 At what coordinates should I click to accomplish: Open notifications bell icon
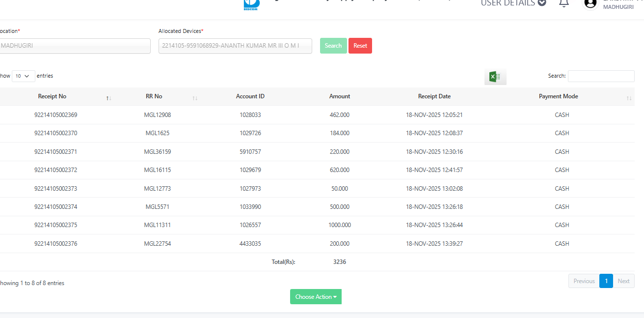tap(564, 3)
